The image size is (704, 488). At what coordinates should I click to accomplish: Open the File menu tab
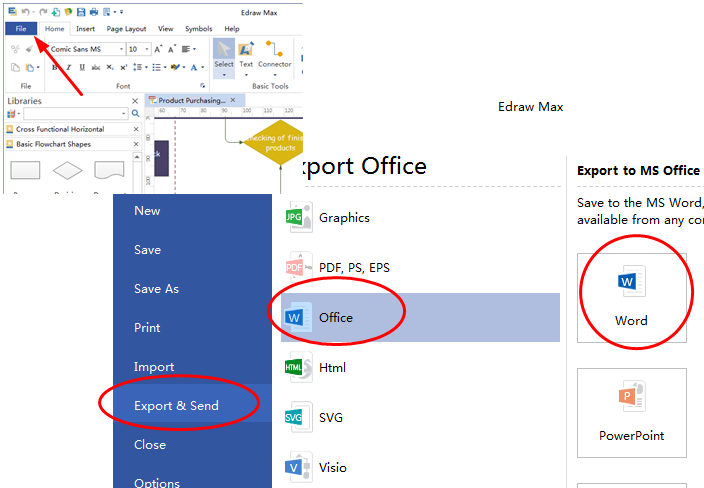click(21, 29)
